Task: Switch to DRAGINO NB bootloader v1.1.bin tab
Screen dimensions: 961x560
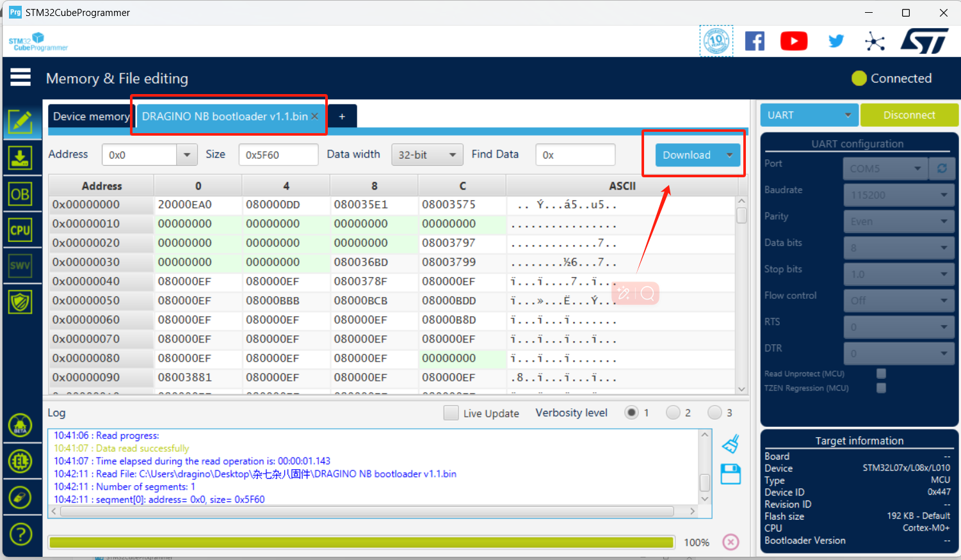Action: (x=225, y=116)
